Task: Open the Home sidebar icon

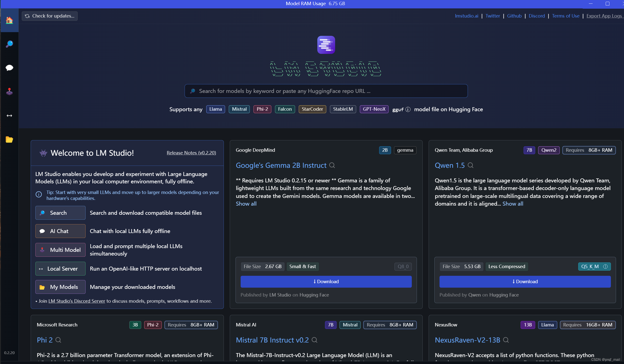Action: [9, 20]
